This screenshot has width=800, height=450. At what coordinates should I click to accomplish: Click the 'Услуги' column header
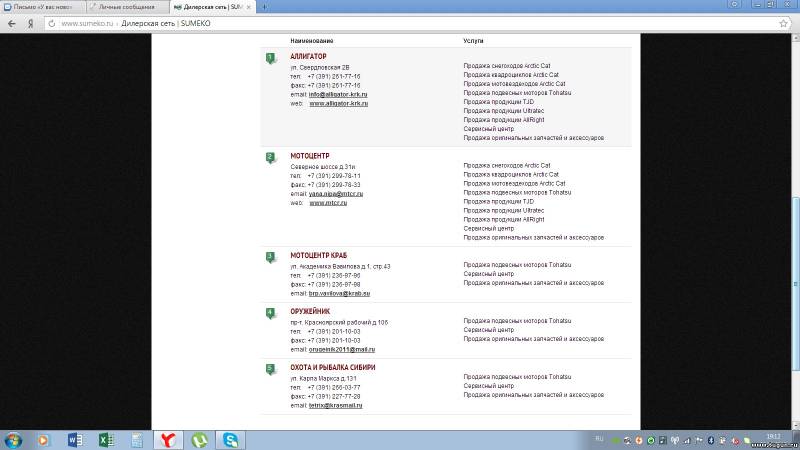pos(473,41)
